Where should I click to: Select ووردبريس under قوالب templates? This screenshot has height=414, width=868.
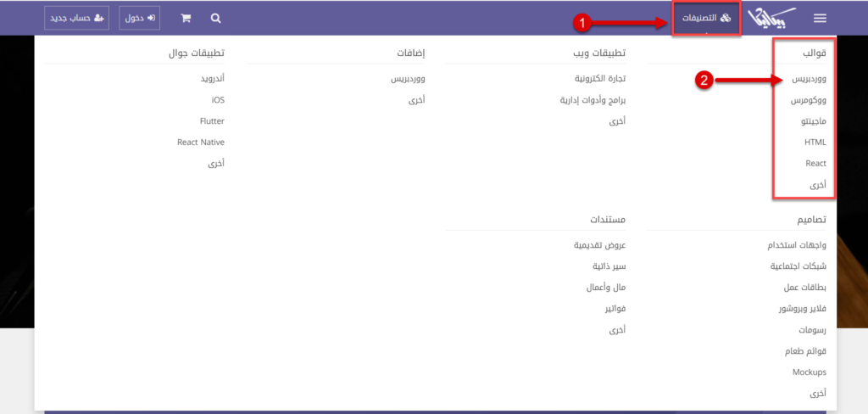point(808,79)
